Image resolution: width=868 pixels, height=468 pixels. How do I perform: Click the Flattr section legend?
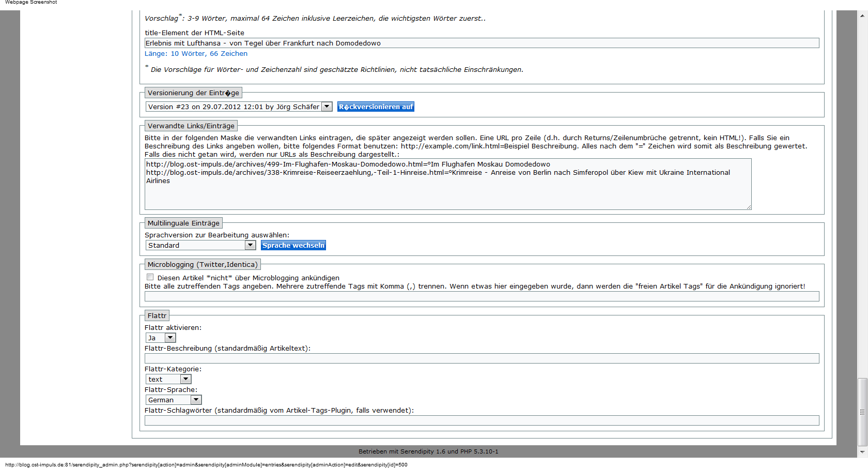[x=157, y=316]
